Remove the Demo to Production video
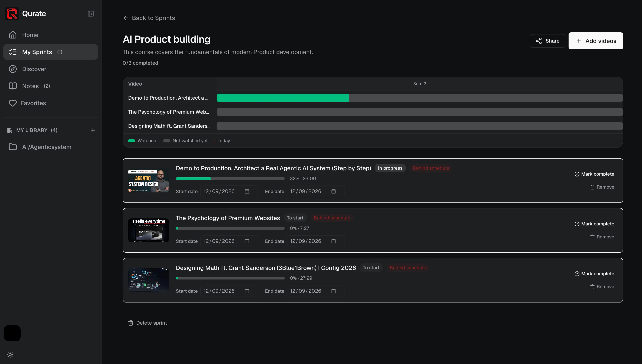642x364 pixels. tap(602, 187)
